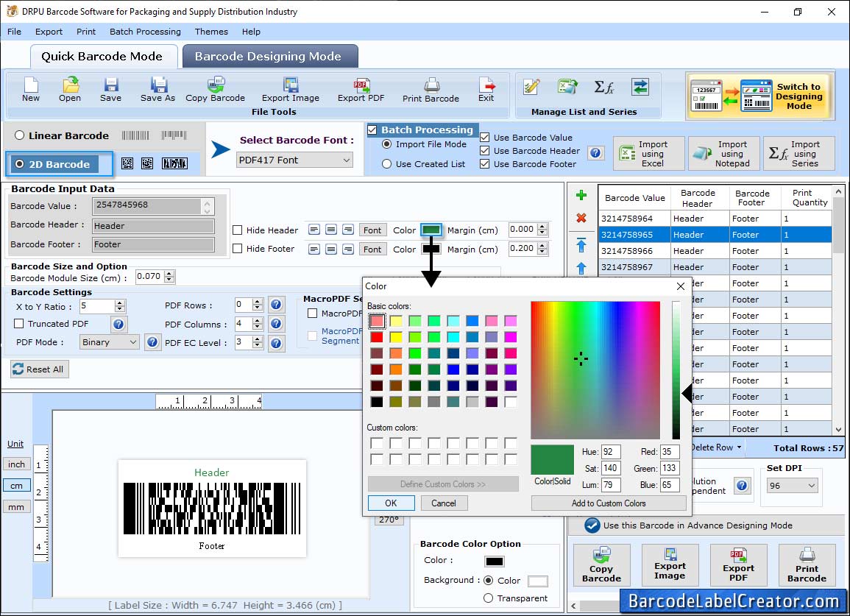Toggle Use Barcode Footer checkbox
This screenshot has height=616, width=850.
coord(485,164)
